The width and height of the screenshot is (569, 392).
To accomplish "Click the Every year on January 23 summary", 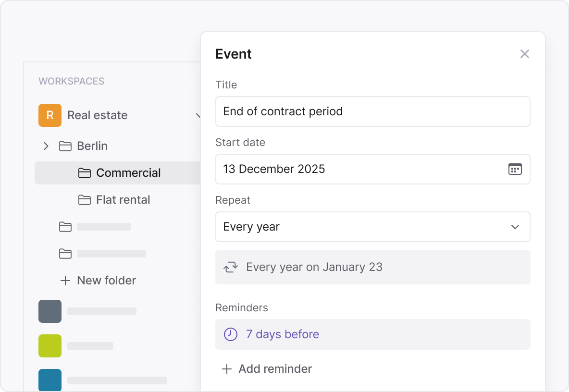I will tap(314, 267).
